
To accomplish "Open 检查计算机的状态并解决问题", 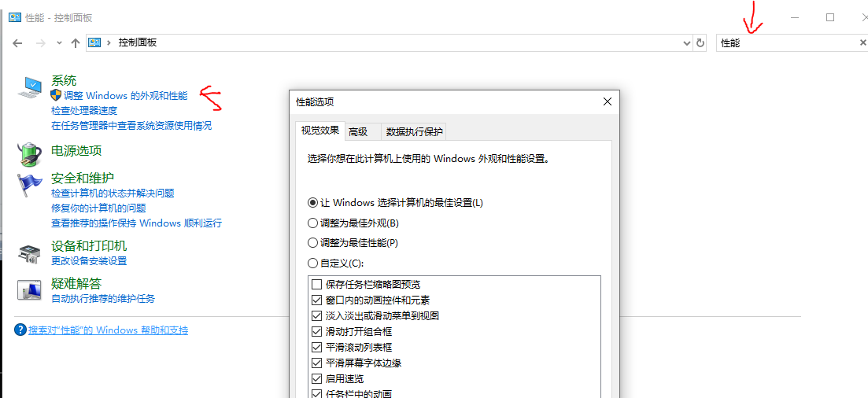I will click(113, 193).
